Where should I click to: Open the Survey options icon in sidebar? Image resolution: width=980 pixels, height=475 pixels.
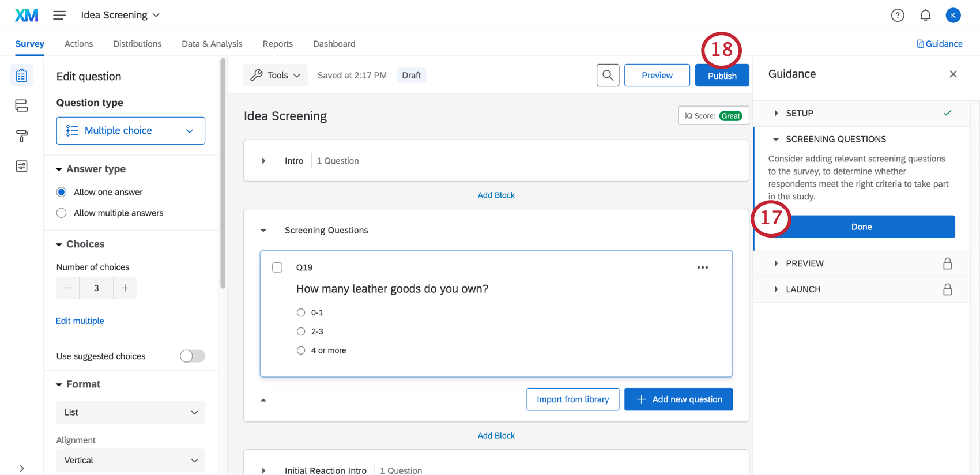tap(21, 167)
